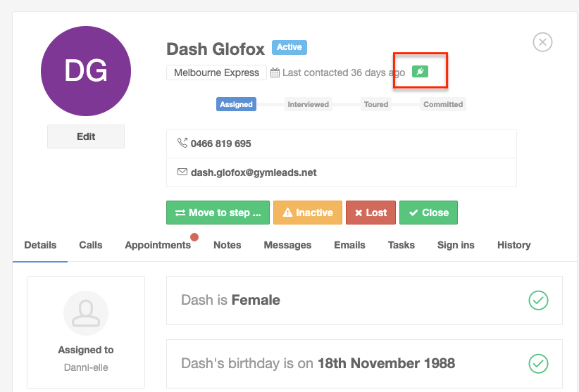Mark the lead as Inactive

[x=308, y=213]
